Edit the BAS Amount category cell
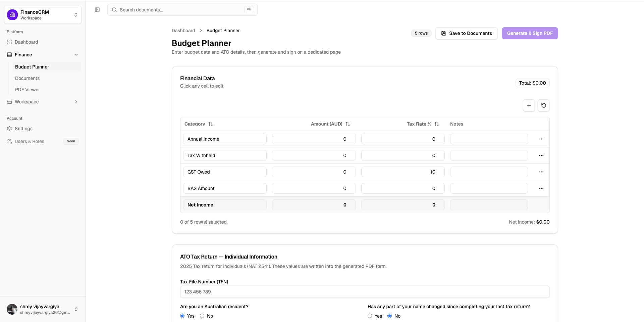The height and width of the screenshot is (322, 644). pyautogui.click(x=225, y=188)
